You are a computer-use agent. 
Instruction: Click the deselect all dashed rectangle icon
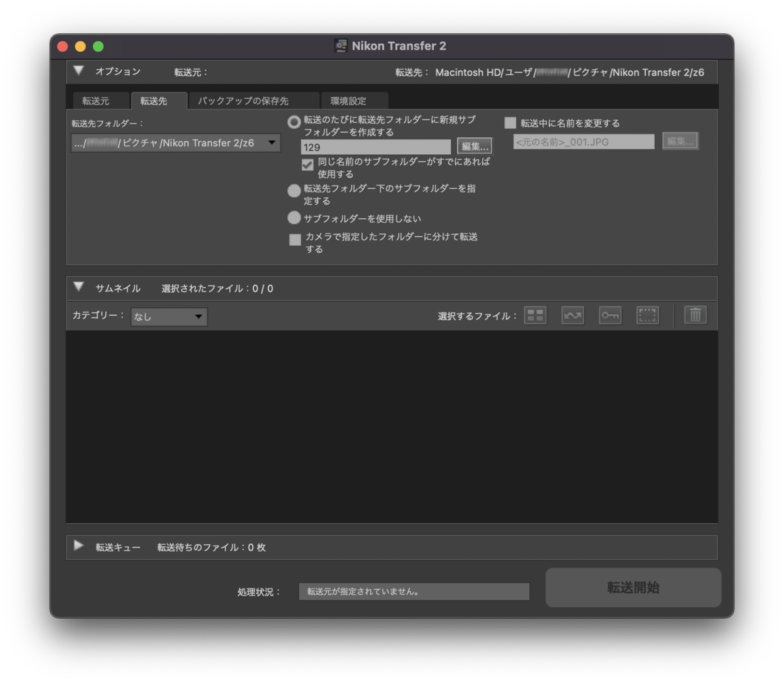click(647, 316)
